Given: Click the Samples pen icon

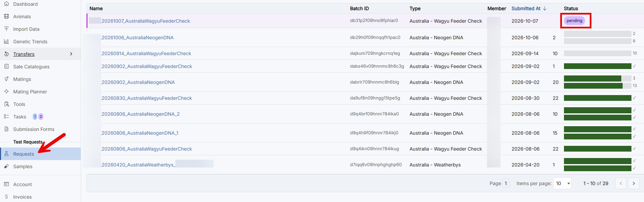Looking at the screenshot, I should click(x=6, y=166).
